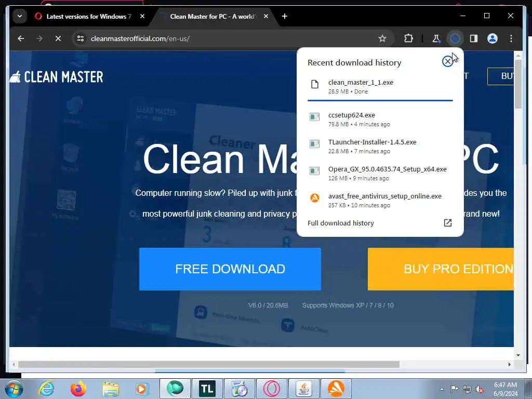The width and height of the screenshot is (532, 399).
Task: Open Chrome Labs flask icon
Action: pyautogui.click(x=436, y=38)
